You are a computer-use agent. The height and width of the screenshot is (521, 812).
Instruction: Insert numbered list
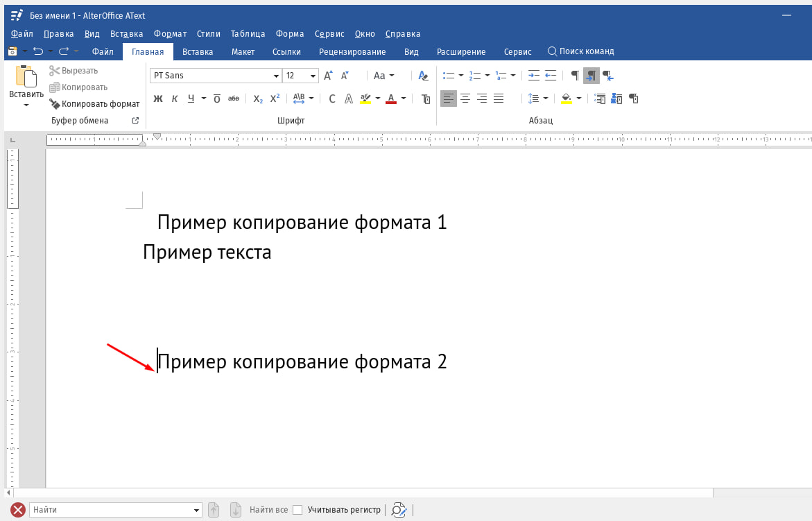pos(475,76)
